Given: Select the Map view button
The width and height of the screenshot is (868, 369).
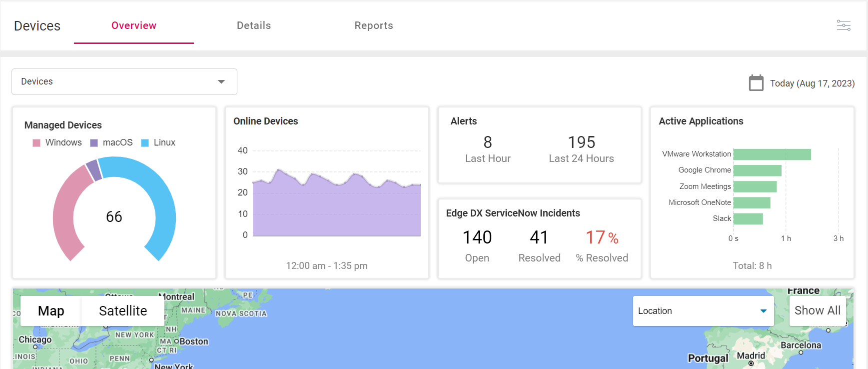Looking at the screenshot, I should 51,311.
